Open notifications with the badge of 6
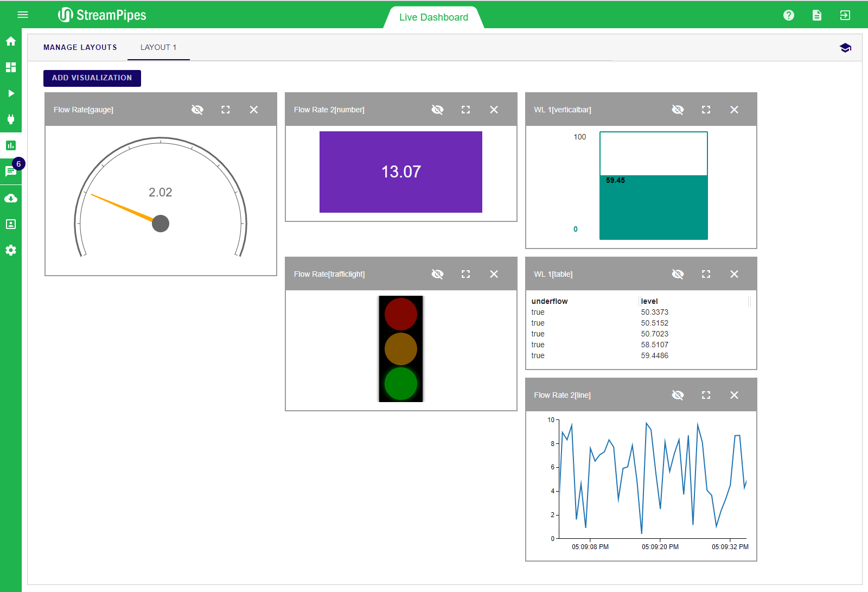Image resolution: width=868 pixels, height=592 pixels. (x=11, y=171)
